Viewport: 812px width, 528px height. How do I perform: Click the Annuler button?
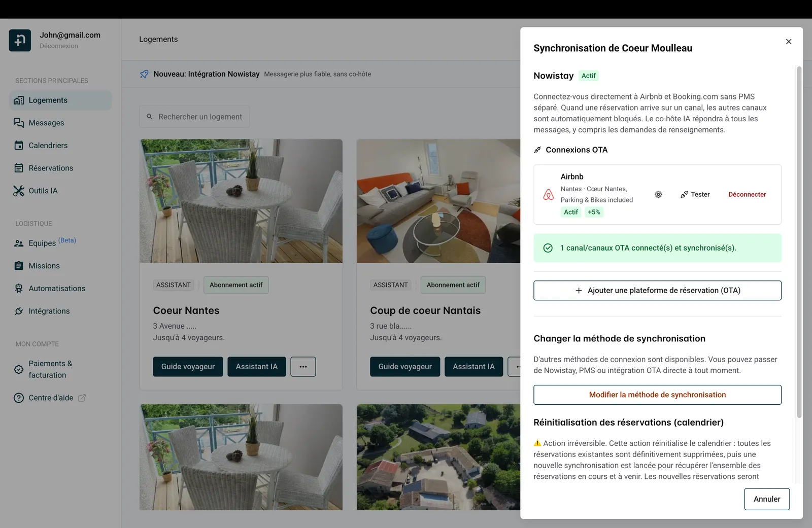[767, 499]
